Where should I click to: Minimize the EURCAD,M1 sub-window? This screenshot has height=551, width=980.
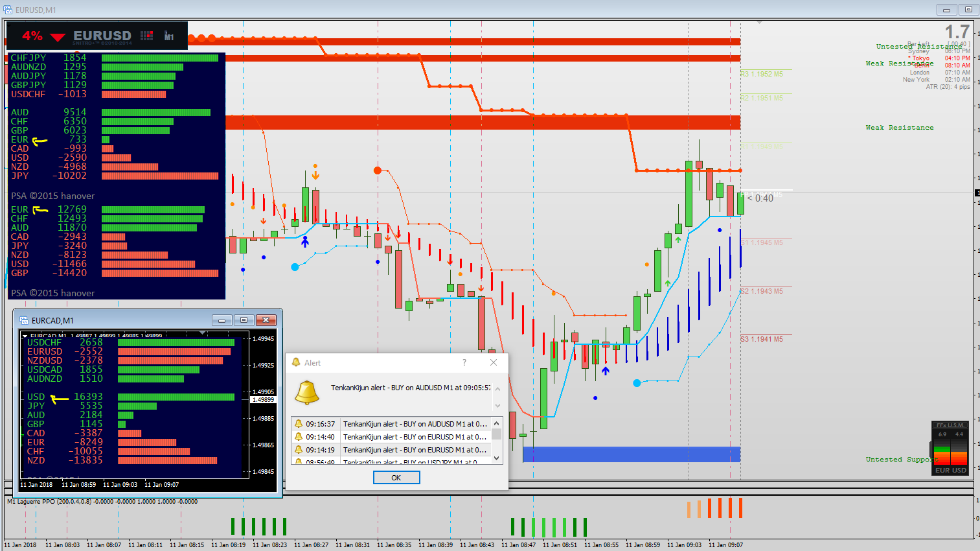click(x=222, y=320)
